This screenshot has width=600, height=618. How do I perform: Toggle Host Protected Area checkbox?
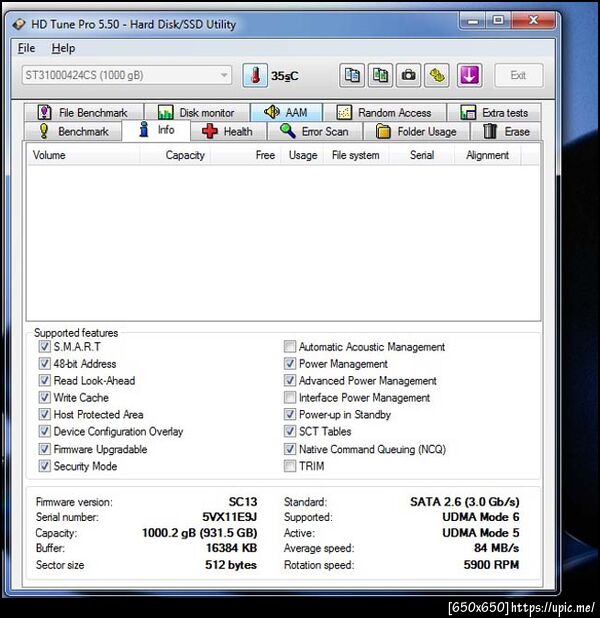click(44, 414)
